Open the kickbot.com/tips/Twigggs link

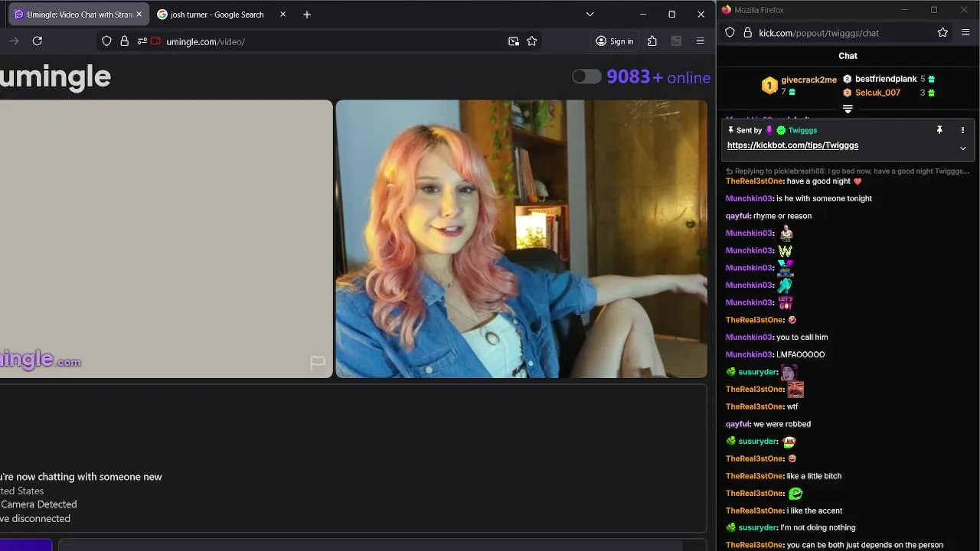[792, 145]
